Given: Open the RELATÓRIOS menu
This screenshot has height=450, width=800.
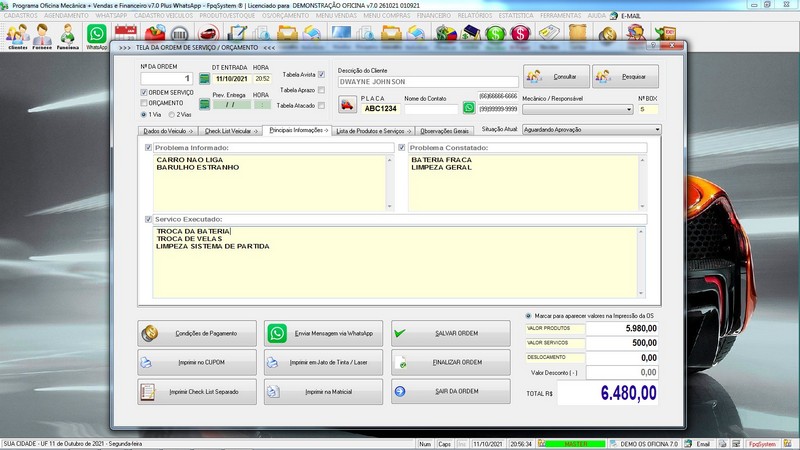Looking at the screenshot, I should pos(474,16).
